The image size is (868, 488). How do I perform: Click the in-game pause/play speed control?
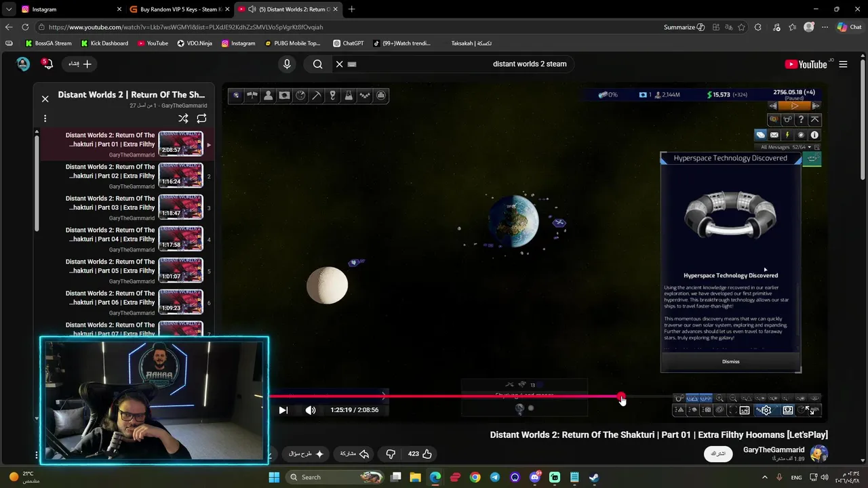point(794,106)
